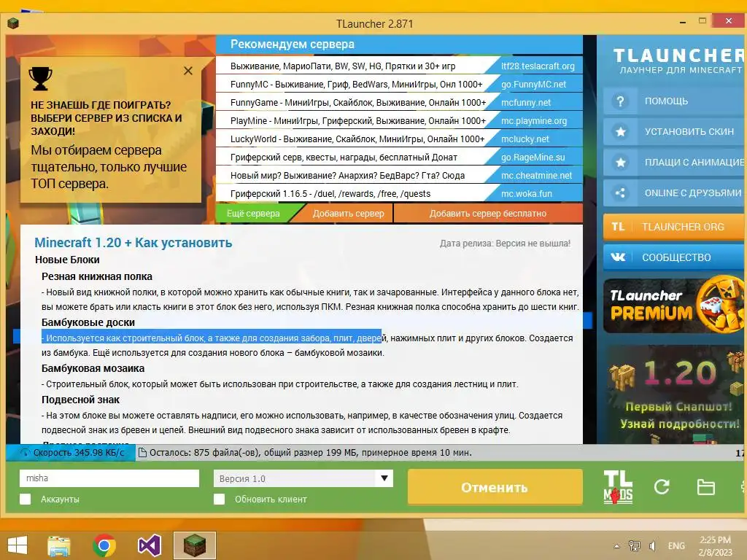
Task: Click the 1.20 first snapshot banner
Action: [673, 394]
